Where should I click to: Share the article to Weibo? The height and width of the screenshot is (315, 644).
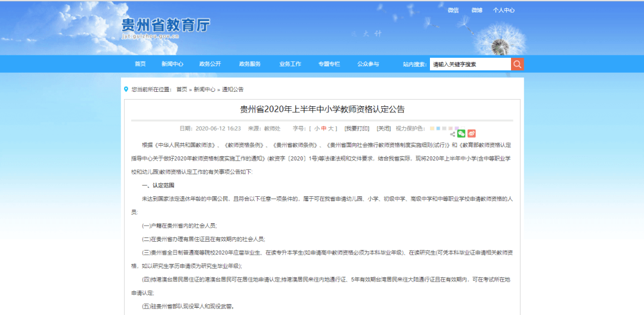472,134
